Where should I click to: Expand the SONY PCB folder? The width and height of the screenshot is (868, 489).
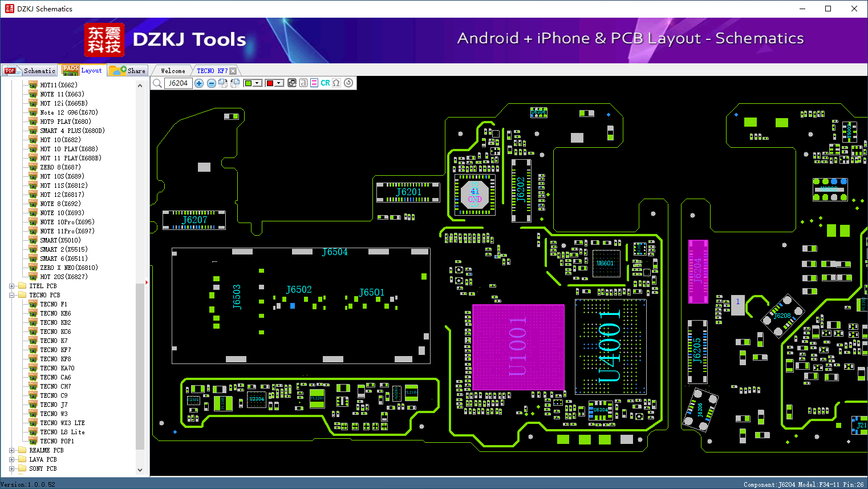tap(12, 468)
